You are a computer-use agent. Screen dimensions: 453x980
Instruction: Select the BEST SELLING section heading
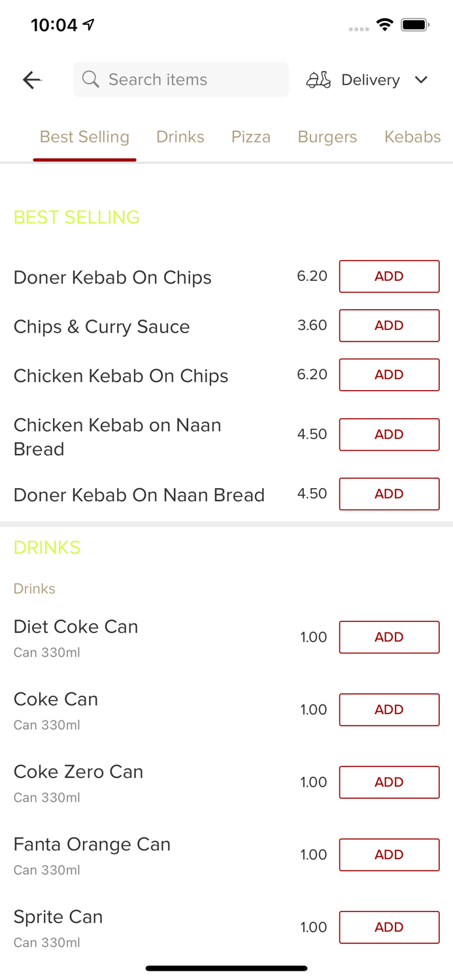[76, 217]
